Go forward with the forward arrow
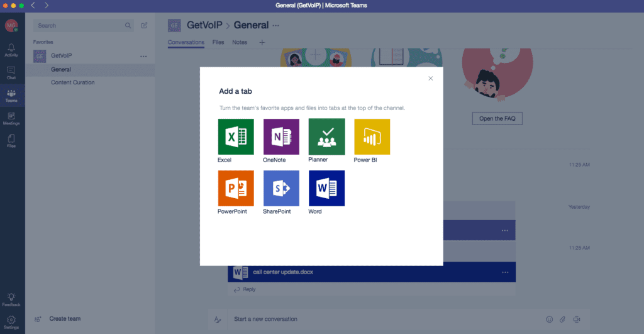The height and width of the screenshot is (334, 644). tap(47, 5)
